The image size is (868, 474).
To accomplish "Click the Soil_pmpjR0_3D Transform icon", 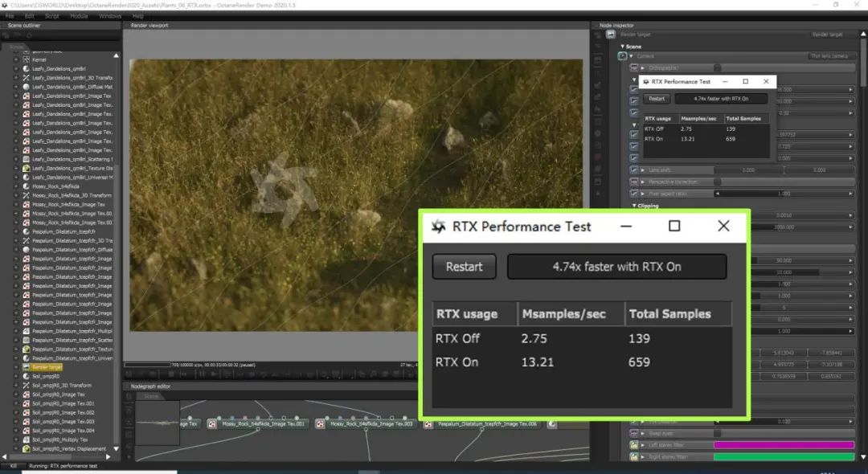I will [26, 386].
